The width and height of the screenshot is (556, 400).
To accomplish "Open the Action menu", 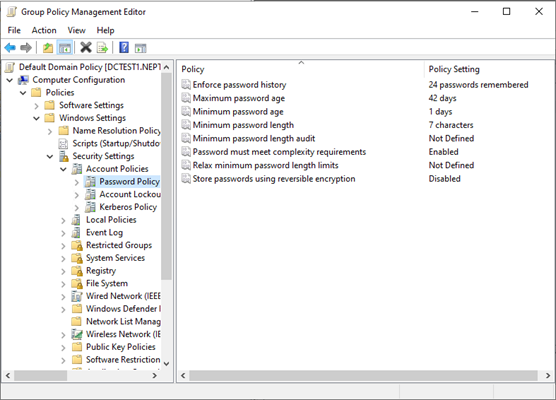I will (44, 30).
